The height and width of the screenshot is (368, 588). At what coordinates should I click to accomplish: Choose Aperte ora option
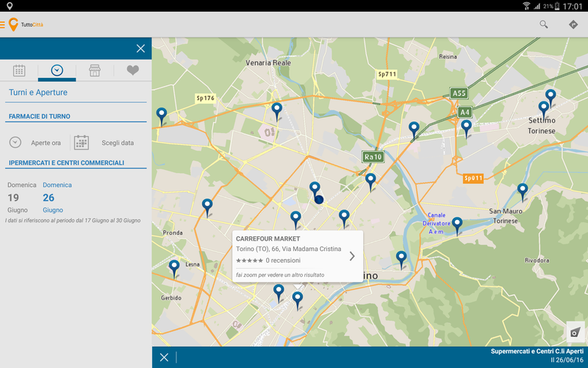pyautogui.click(x=46, y=143)
